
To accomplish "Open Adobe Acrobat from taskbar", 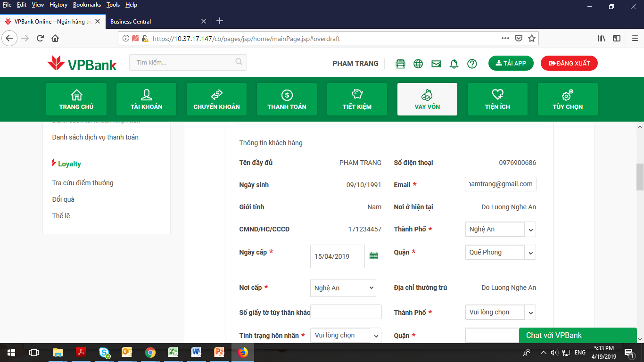I will pyautogui.click(x=81, y=352).
